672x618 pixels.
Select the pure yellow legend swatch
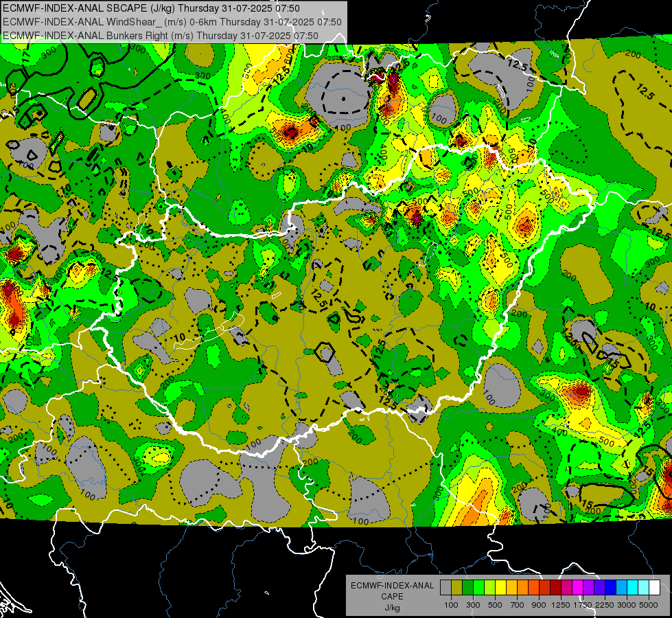[x=500, y=587]
